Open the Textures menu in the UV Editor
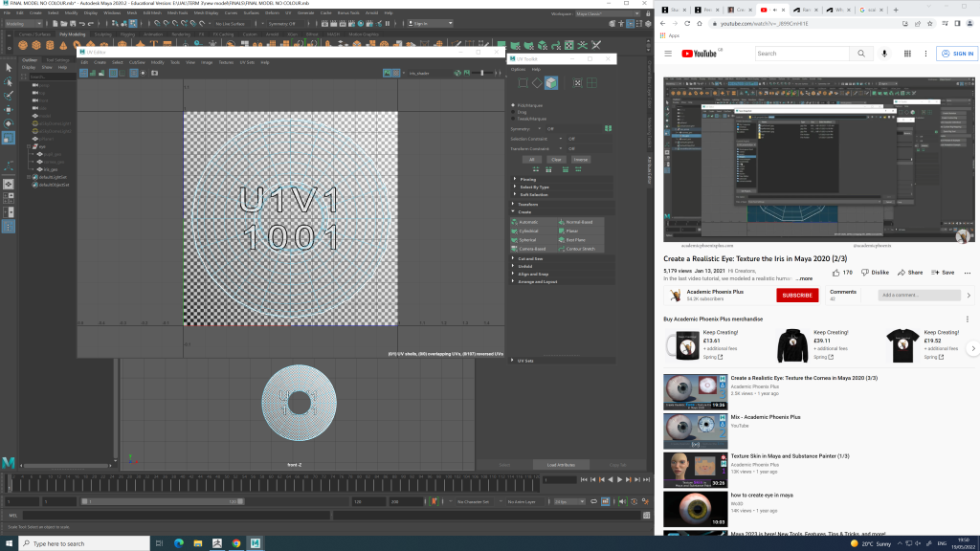980x551 pixels. pyautogui.click(x=226, y=62)
